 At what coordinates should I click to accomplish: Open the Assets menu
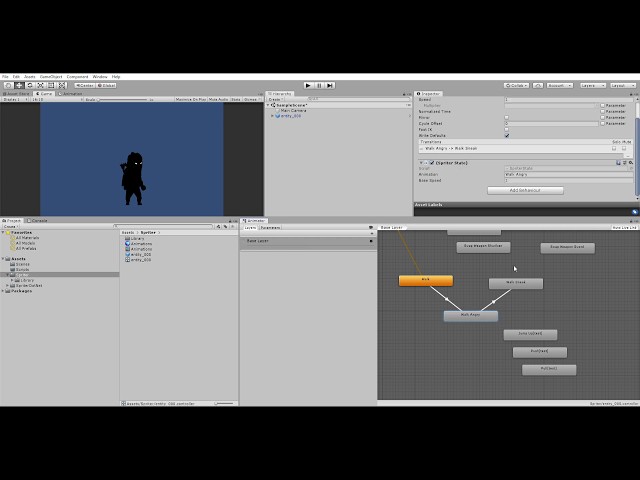click(x=30, y=77)
